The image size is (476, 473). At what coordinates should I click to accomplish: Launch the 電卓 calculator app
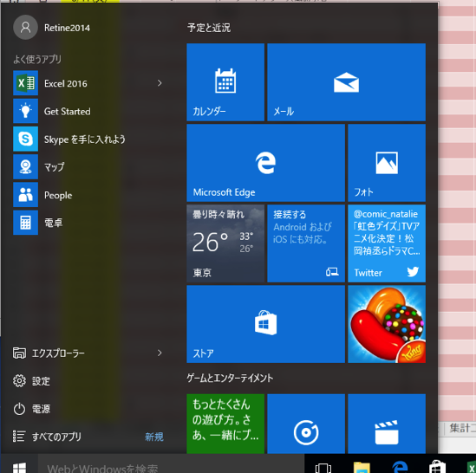point(88,223)
